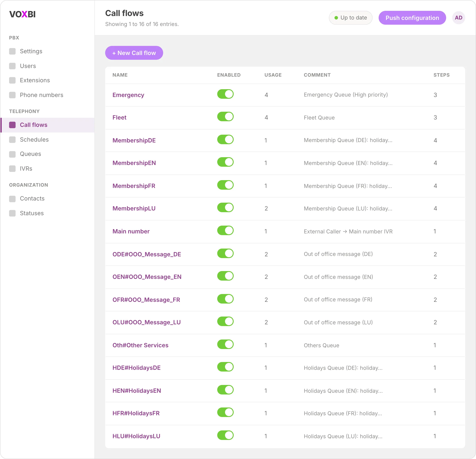Click the Schedules sidebar icon
Screen dimensions: 476x459
pyautogui.click(x=12, y=139)
